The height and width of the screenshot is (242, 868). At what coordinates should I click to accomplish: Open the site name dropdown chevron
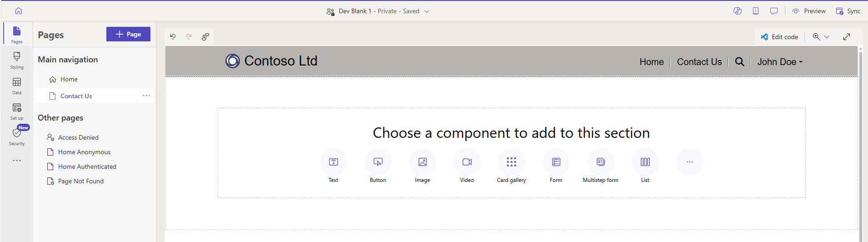click(427, 11)
